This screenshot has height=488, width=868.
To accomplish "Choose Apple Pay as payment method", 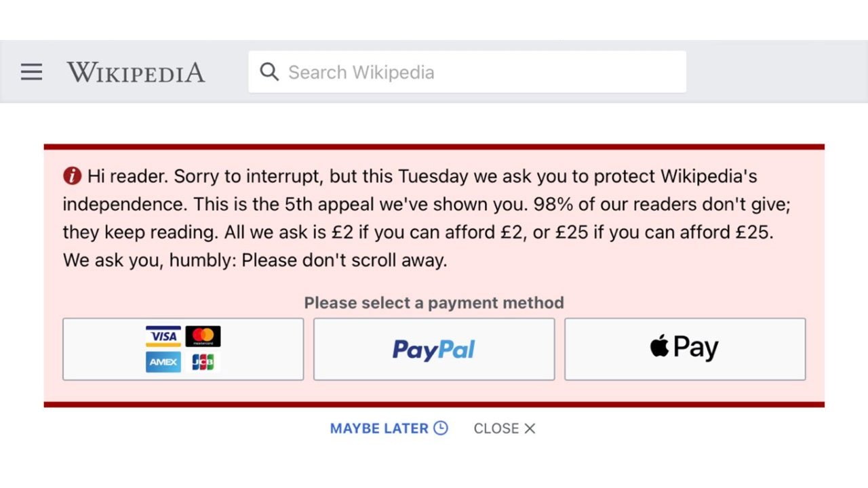I will [685, 349].
